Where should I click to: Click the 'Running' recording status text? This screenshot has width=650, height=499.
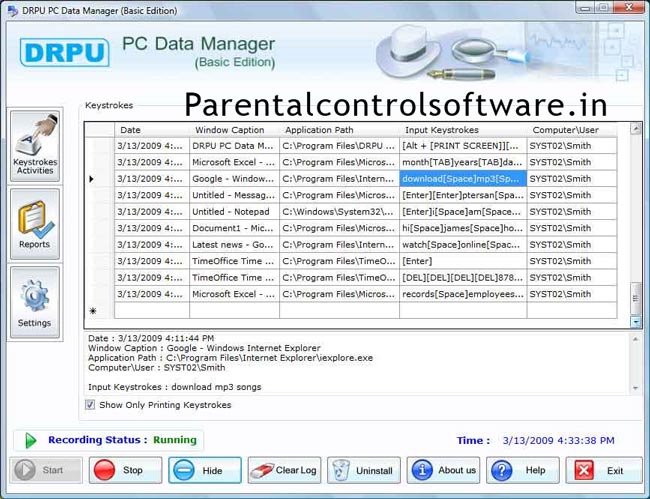tap(175, 440)
